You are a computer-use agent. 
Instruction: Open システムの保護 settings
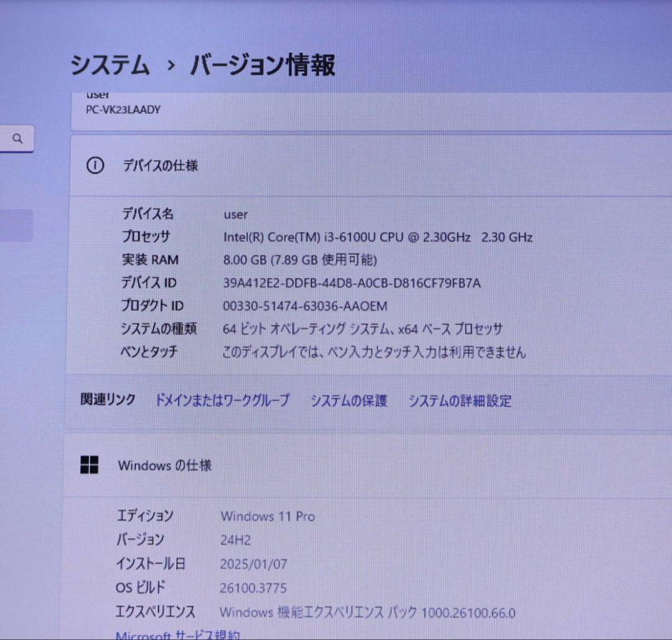coord(349,400)
